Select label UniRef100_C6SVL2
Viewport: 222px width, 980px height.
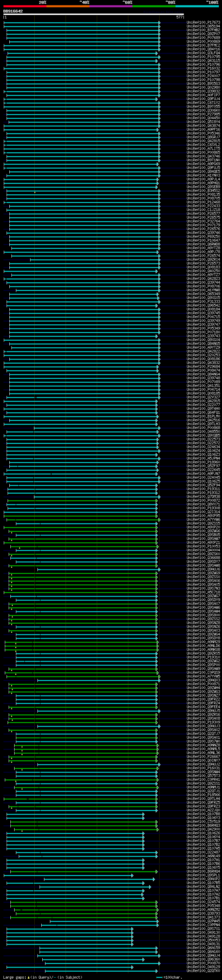(203, 145)
